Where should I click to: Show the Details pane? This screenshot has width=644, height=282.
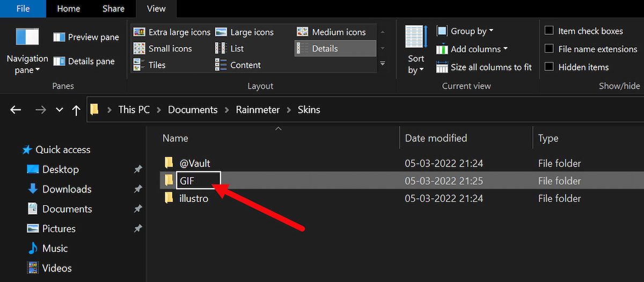tap(84, 61)
